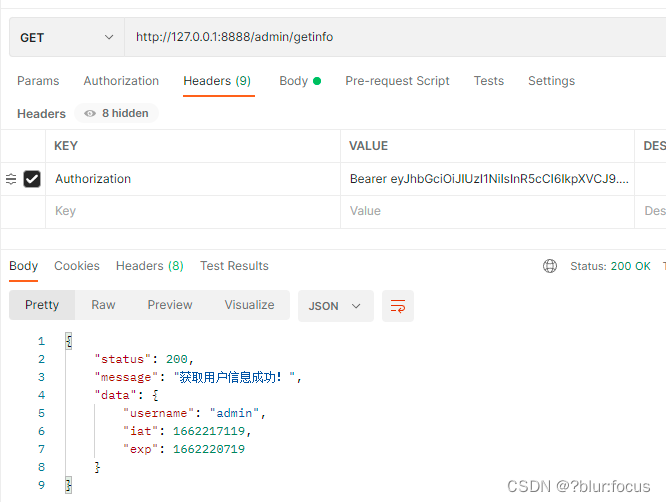666x502 pixels.
Task: Uncheck the Authorization header checkbox
Action: coord(32,179)
